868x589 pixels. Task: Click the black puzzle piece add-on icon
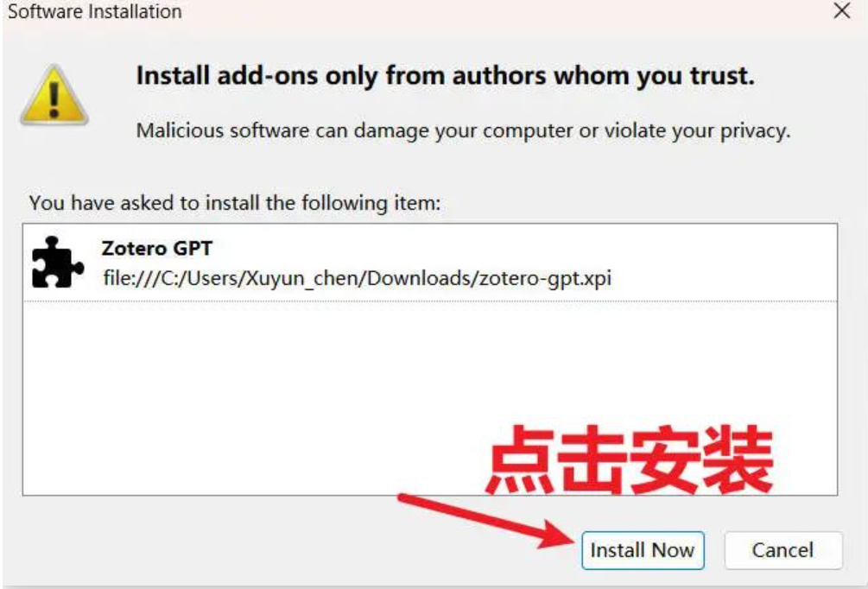click(58, 263)
